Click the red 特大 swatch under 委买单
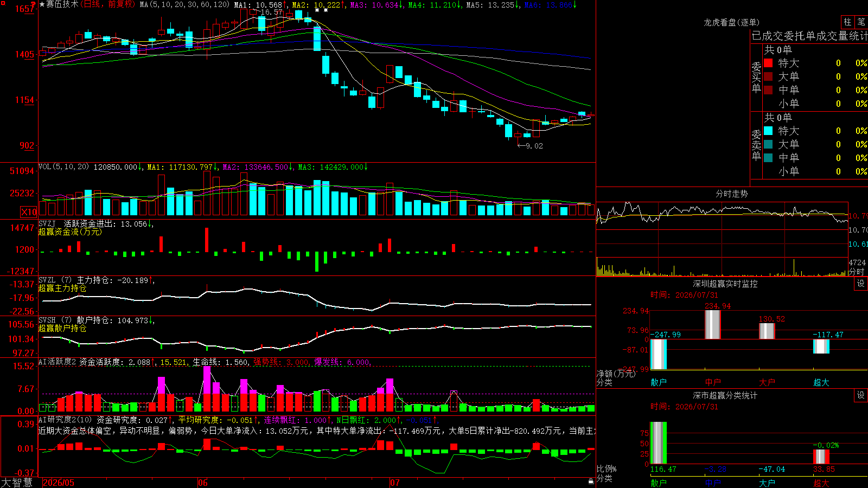Screen dimensions: 868x488 click(768, 63)
